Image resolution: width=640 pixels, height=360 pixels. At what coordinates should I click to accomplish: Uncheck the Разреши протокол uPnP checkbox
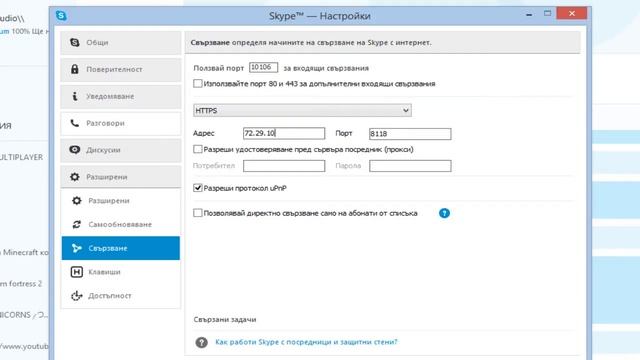(198, 188)
